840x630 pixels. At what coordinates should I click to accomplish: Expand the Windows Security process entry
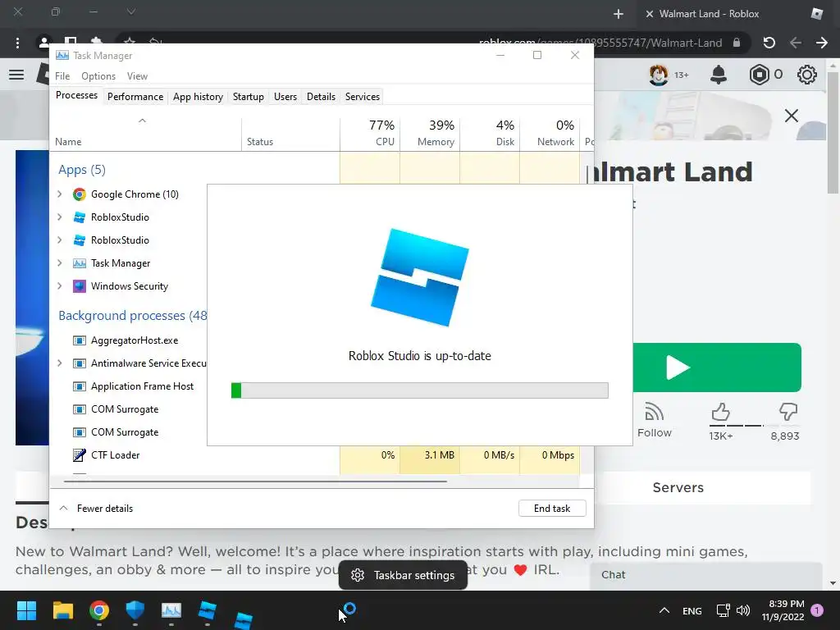pyautogui.click(x=59, y=286)
